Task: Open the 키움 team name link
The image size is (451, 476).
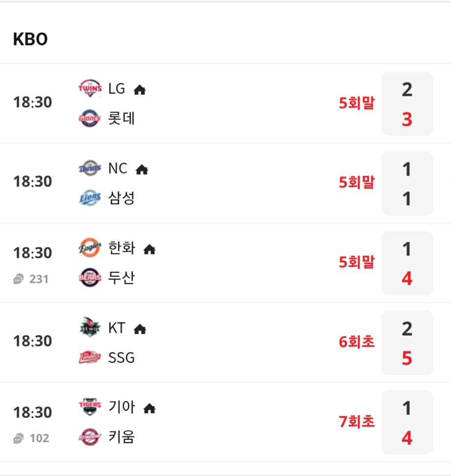Action: tap(121, 437)
